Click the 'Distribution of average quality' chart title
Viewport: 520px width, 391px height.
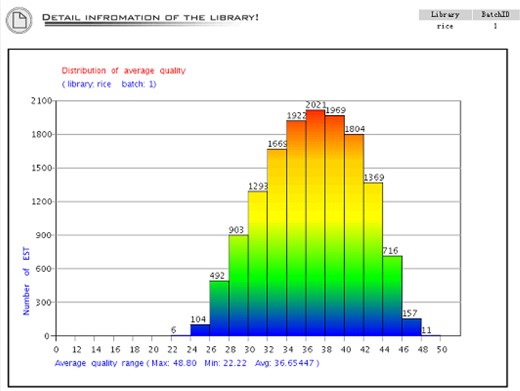point(123,71)
